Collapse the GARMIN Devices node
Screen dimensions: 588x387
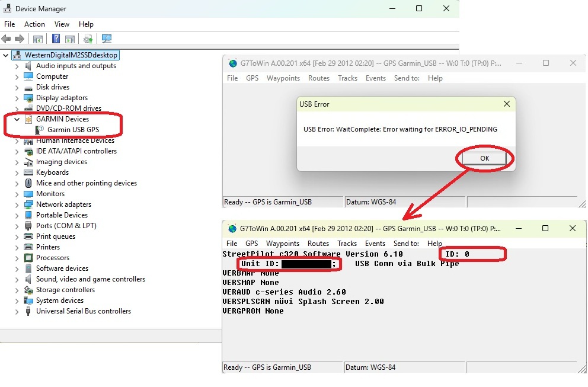point(17,119)
